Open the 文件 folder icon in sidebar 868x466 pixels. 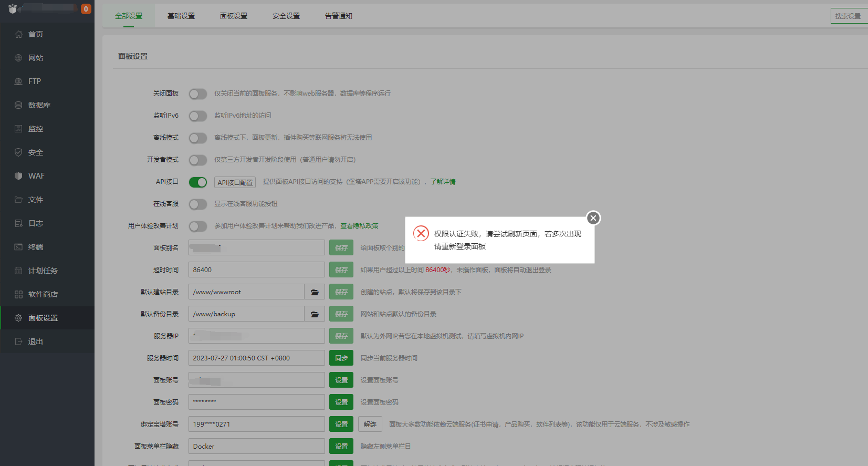18,200
